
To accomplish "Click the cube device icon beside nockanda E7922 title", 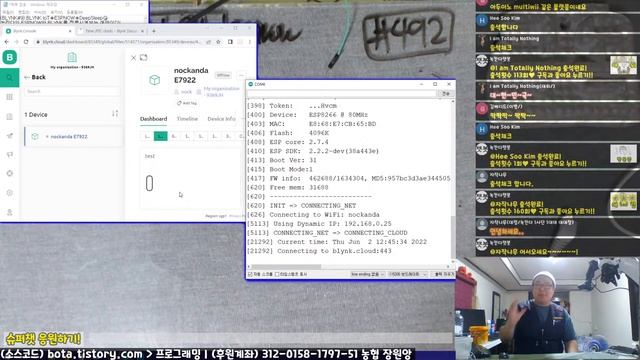I will click(155, 80).
